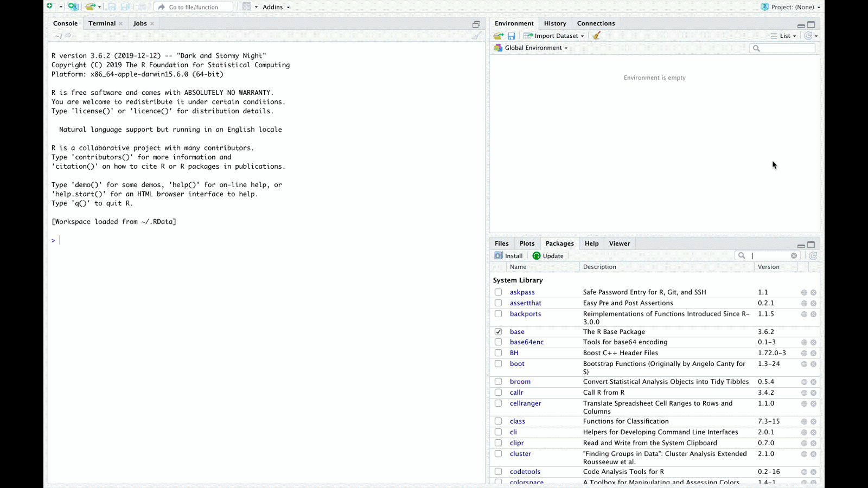This screenshot has height=488, width=868.
Task: Open the cluster package link
Action: [x=520, y=454]
